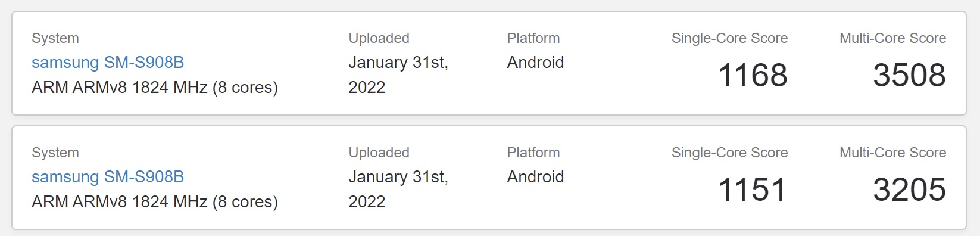Click upload date in the 1168 result card
Viewport: 980px width, 236px height.
click(x=398, y=74)
